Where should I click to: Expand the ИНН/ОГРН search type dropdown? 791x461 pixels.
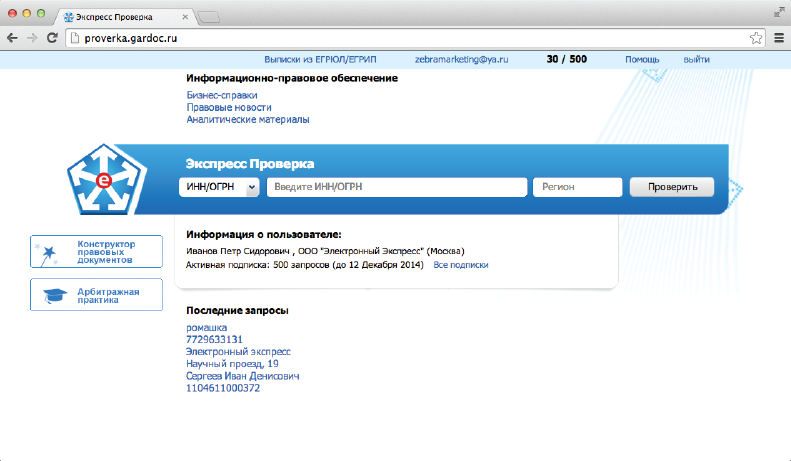click(x=219, y=187)
